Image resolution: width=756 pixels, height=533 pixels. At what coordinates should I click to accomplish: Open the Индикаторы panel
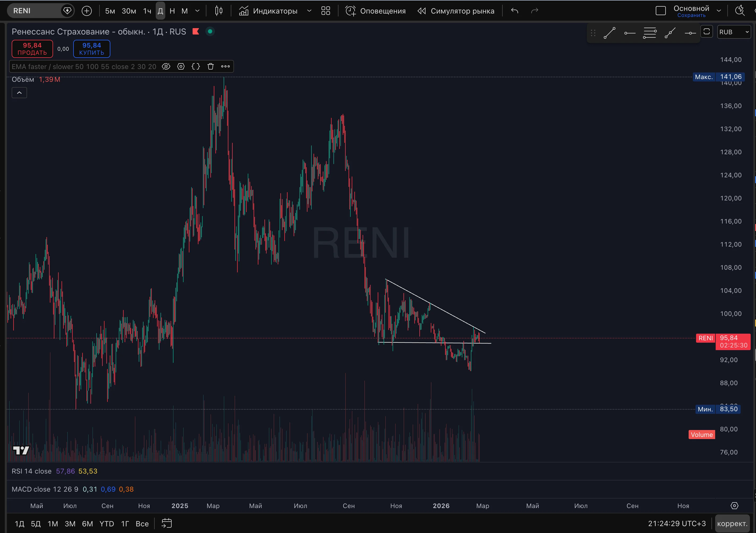[x=268, y=11]
